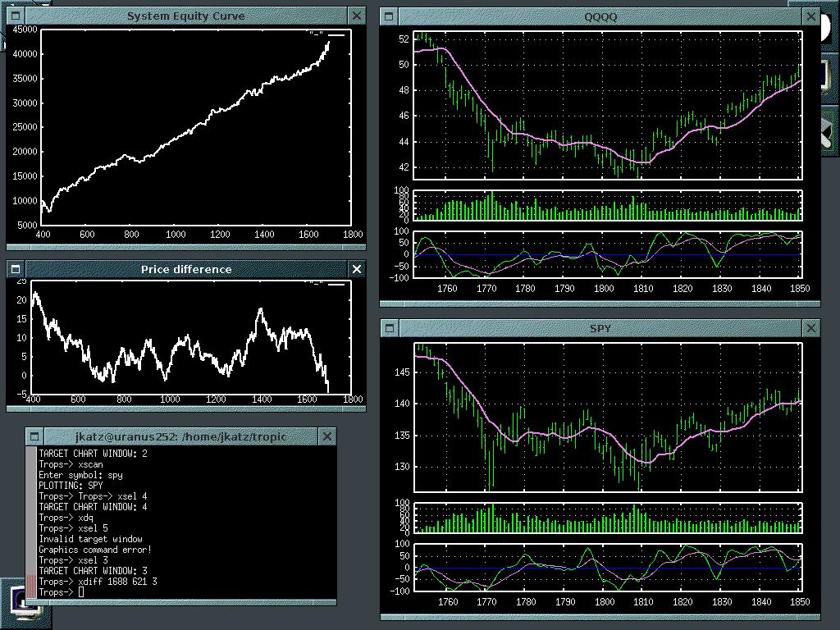The width and height of the screenshot is (840, 630).
Task: Click the 'Trops-> Trops-> xsel 4' terminal line
Action: (x=94, y=496)
